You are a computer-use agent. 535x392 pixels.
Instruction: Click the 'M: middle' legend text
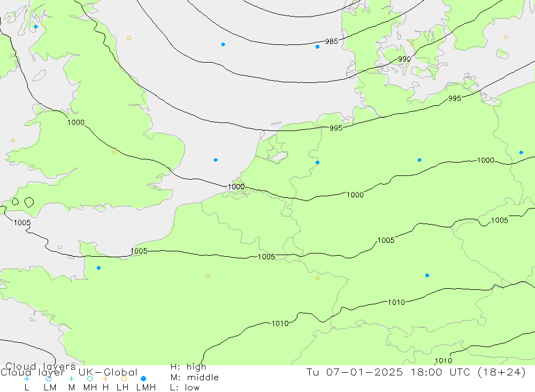click(195, 378)
